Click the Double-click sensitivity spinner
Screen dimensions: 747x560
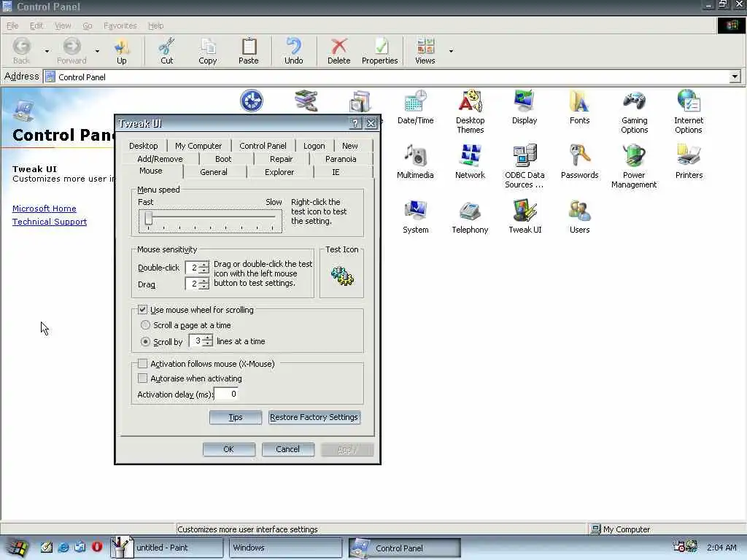pyautogui.click(x=204, y=268)
